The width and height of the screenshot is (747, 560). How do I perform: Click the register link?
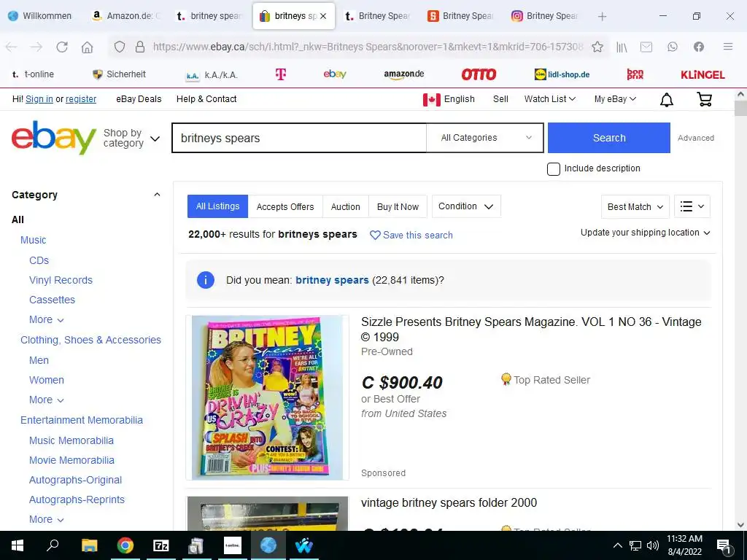point(81,99)
